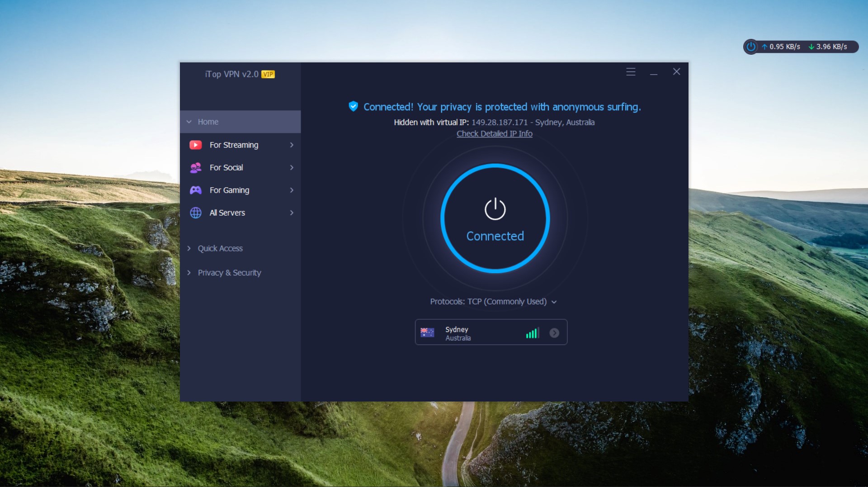Open the For Streaming icon
Image resolution: width=868 pixels, height=487 pixels.
pyautogui.click(x=195, y=145)
